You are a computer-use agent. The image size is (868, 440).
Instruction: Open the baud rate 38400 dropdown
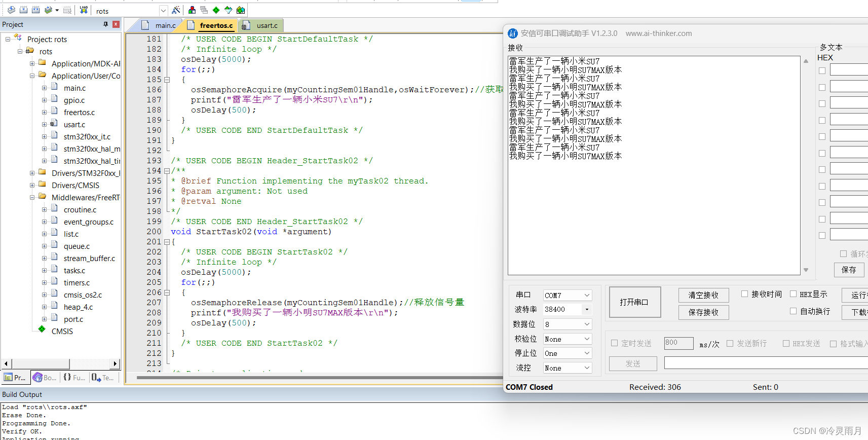(568, 309)
